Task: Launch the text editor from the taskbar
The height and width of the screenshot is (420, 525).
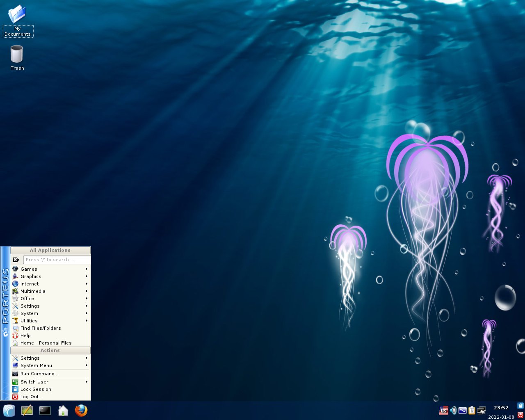Action: pyautogui.click(x=27, y=411)
